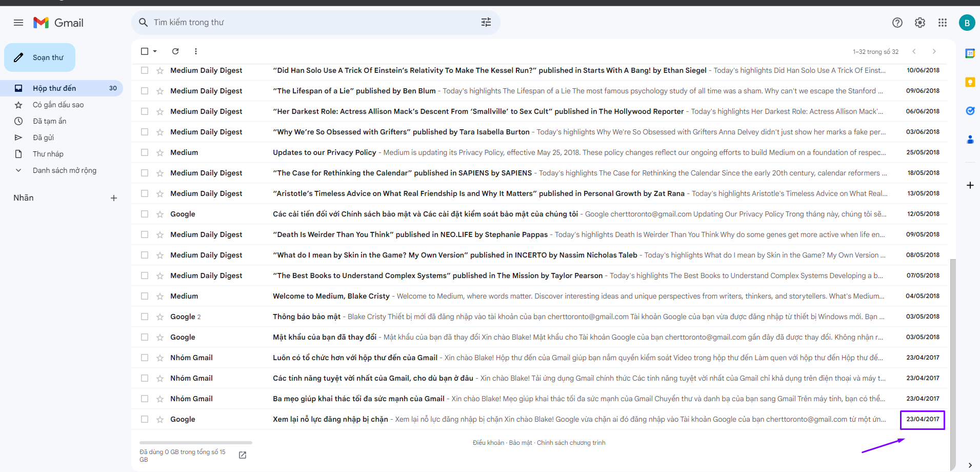The width and height of the screenshot is (980, 472).
Task: Star the 'Thông báo bảo mật' email
Action: pyautogui.click(x=160, y=317)
